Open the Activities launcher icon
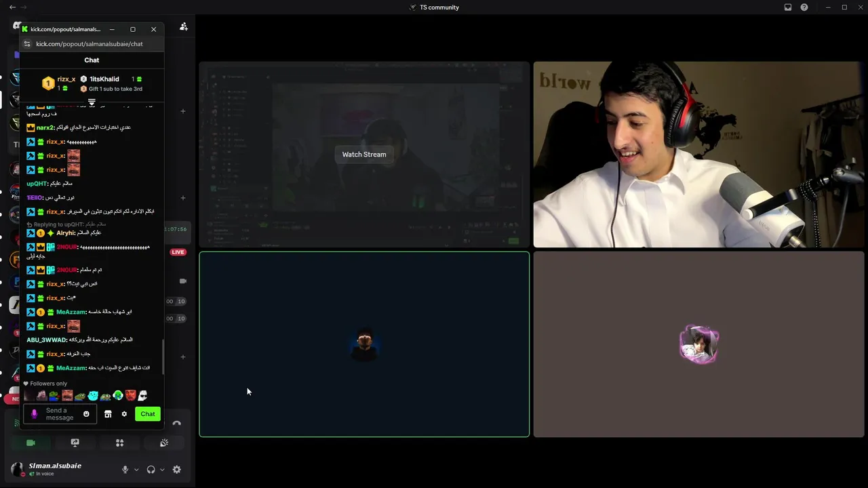This screenshot has height=488, width=868. [119, 443]
